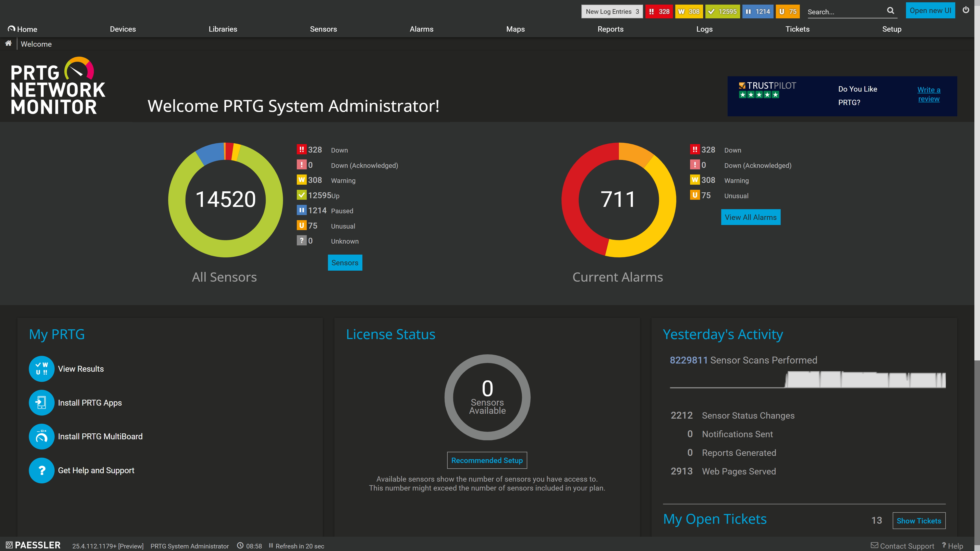The width and height of the screenshot is (980, 551).
Task: Open the Logs menu
Action: click(704, 29)
